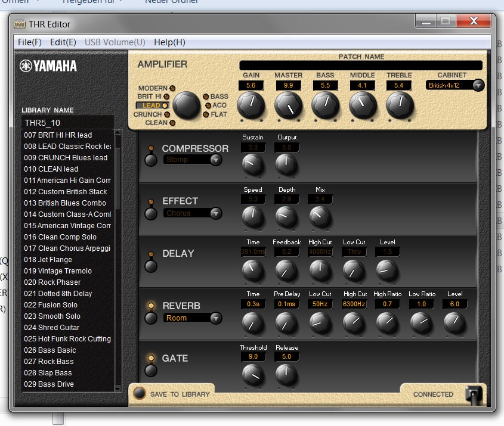The width and height of the screenshot is (504, 426).
Task: Toggle the Reverb on/off switch
Action: (x=151, y=318)
